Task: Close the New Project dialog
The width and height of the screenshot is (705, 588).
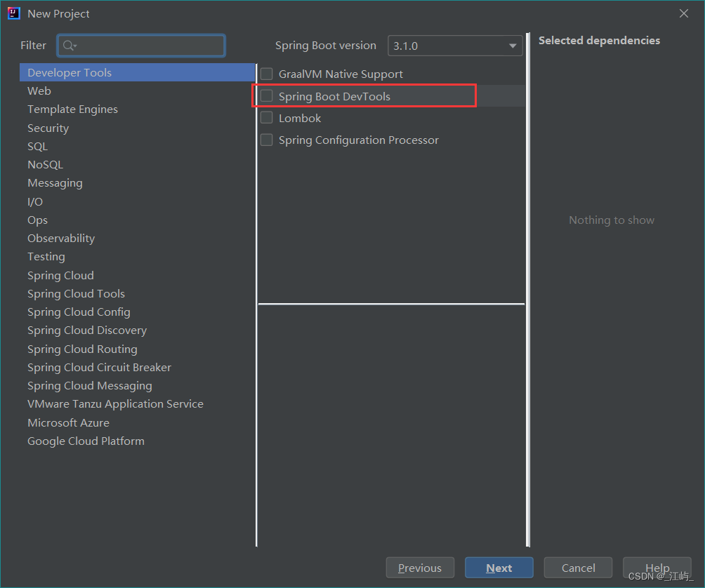Action: coord(683,13)
